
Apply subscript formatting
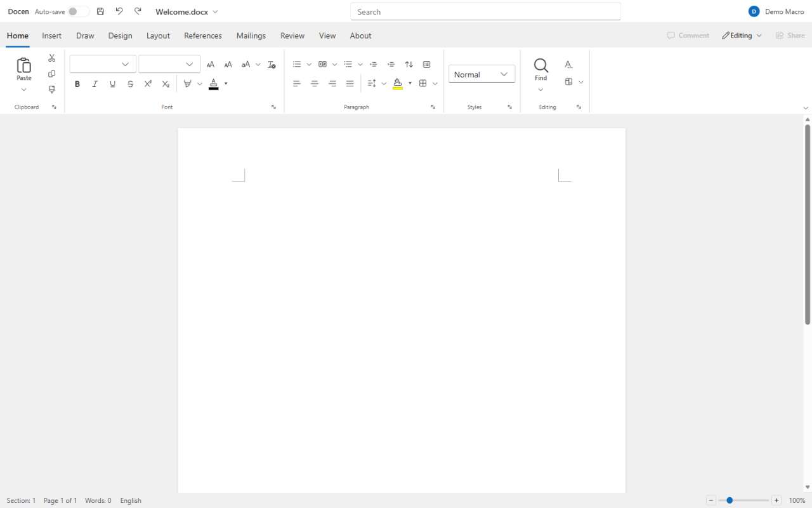pos(166,84)
